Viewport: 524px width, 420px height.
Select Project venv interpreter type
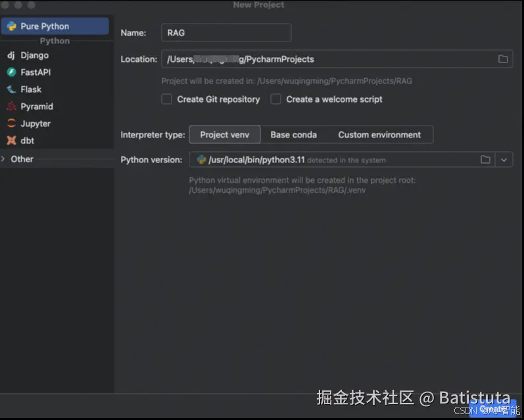point(225,135)
